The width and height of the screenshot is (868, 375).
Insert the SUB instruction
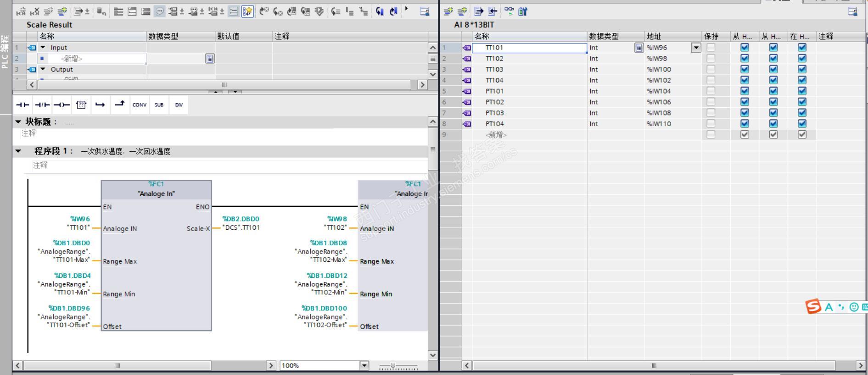coord(159,105)
